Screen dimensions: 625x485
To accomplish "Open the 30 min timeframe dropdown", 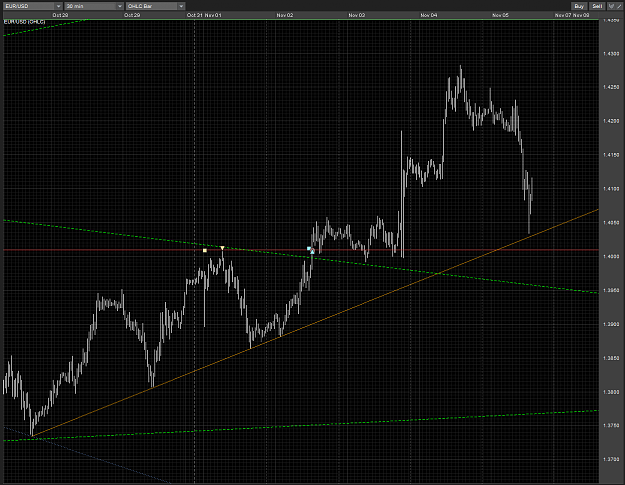I will click(94, 6).
